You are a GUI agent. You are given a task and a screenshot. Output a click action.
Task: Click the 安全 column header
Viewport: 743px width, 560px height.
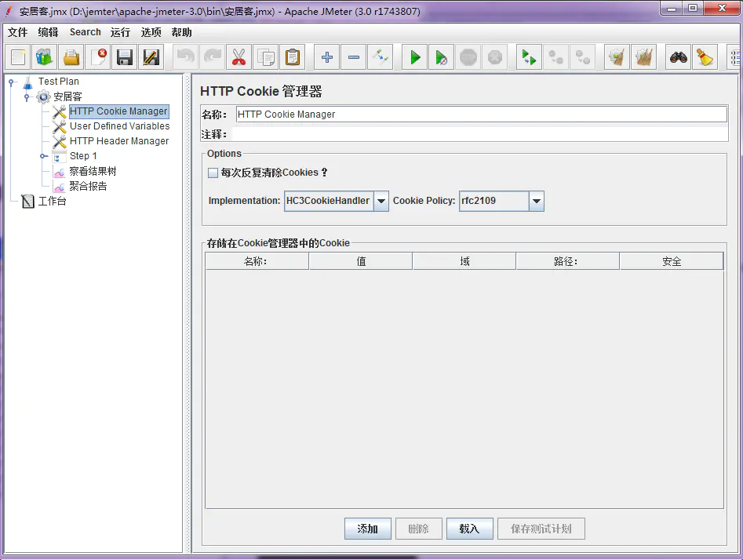pos(672,261)
